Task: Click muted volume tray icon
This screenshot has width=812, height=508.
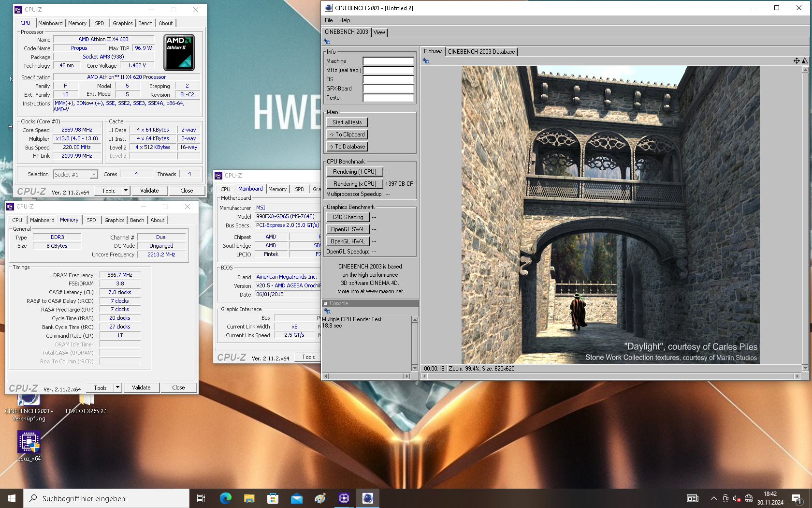Action: point(737,498)
